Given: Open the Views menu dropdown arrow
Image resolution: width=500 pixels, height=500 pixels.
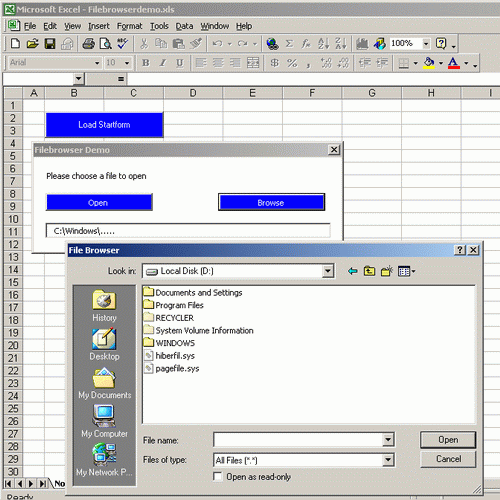Looking at the screenshot, I should (x=413, y=271).
